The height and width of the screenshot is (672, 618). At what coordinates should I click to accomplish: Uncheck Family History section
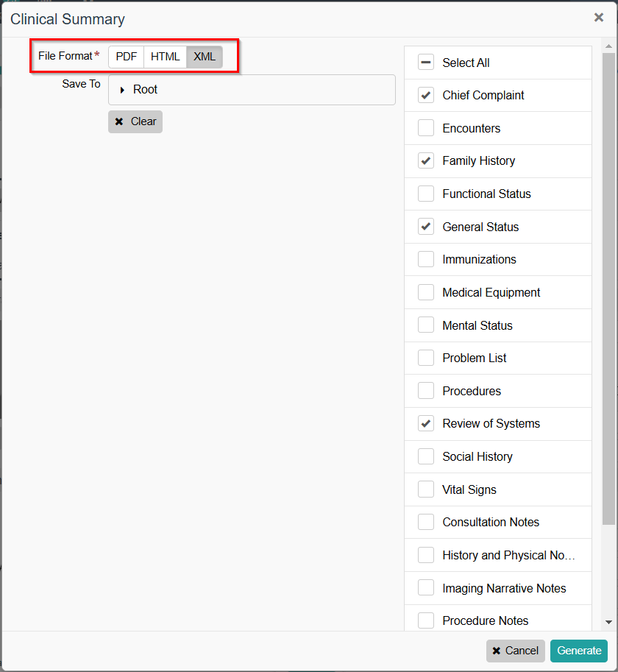(426, 161)
